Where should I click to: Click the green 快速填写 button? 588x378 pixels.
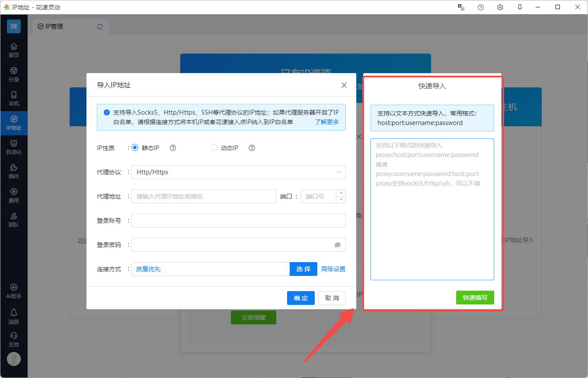point(475,298)
